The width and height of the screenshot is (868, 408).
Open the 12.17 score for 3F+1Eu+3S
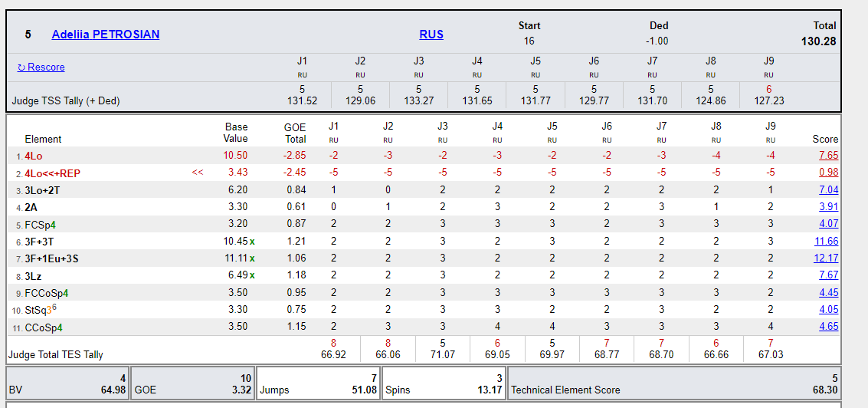(826, 258)
